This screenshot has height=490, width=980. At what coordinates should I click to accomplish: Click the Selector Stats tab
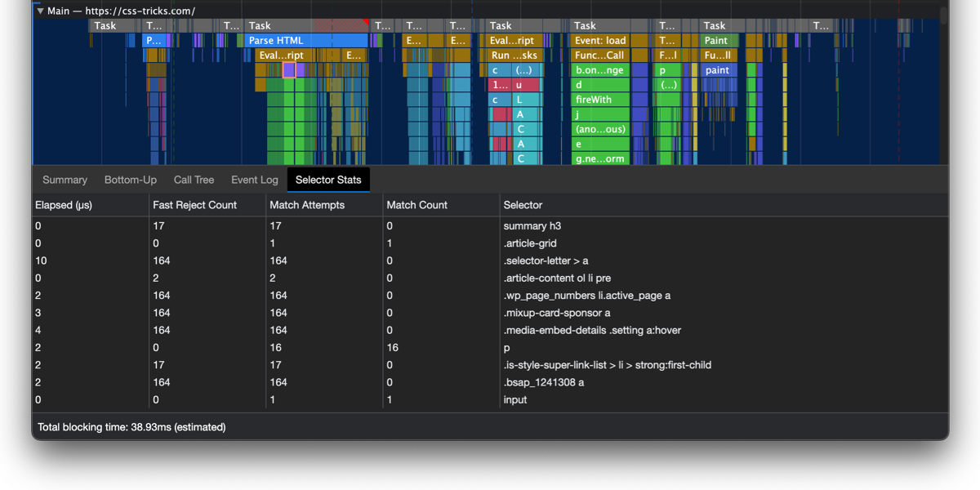[x=328, y=180]
